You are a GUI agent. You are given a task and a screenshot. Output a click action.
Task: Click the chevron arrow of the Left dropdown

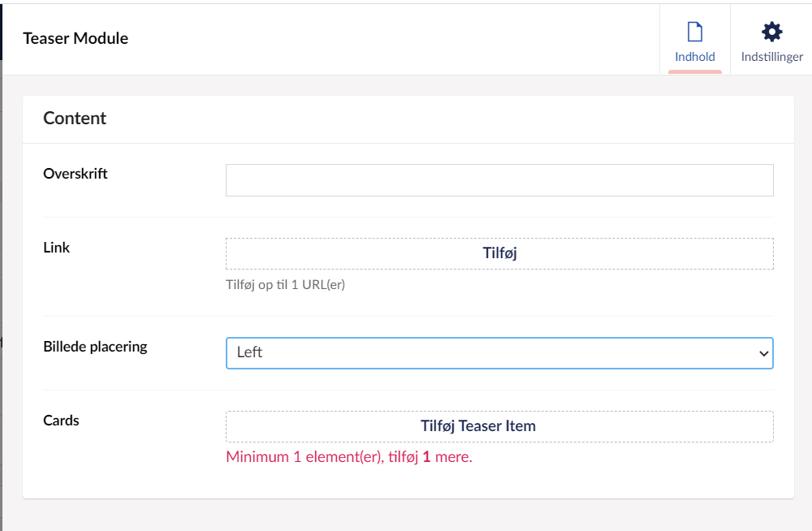coord(762,353)
